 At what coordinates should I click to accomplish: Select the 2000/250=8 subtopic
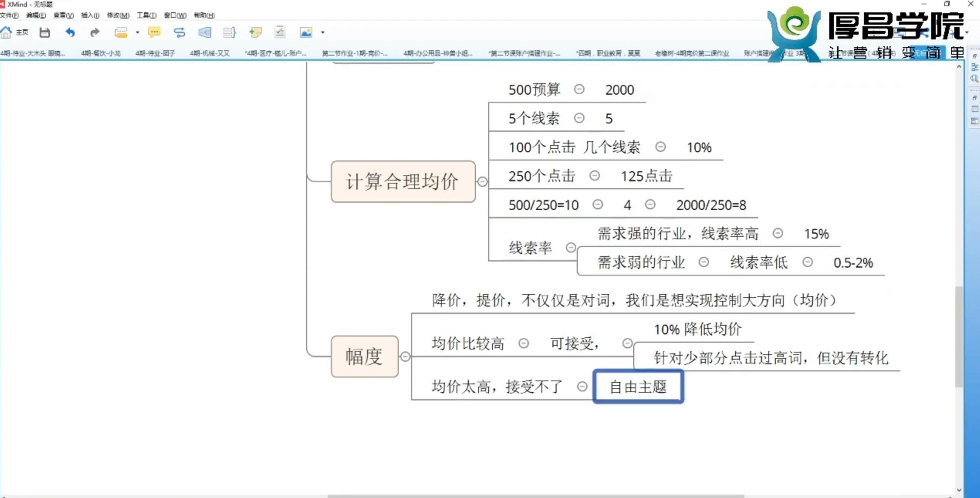(x=711, y=205)
